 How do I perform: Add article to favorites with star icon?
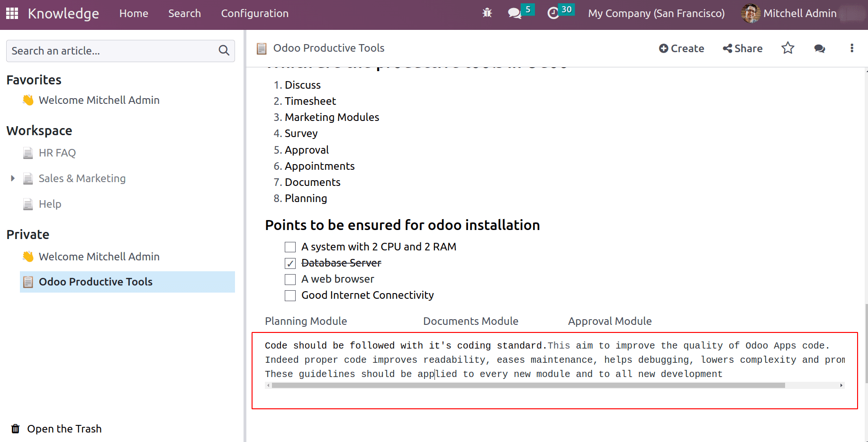[787, 48]
